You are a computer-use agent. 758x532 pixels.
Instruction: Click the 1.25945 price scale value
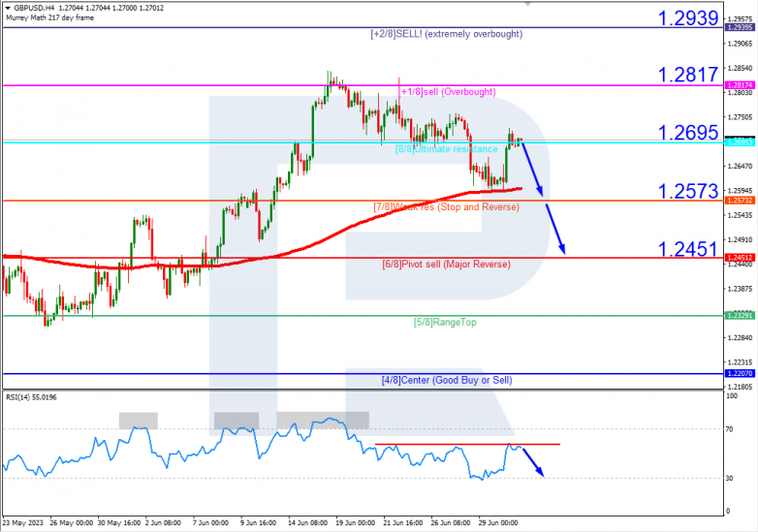point(741,190)
